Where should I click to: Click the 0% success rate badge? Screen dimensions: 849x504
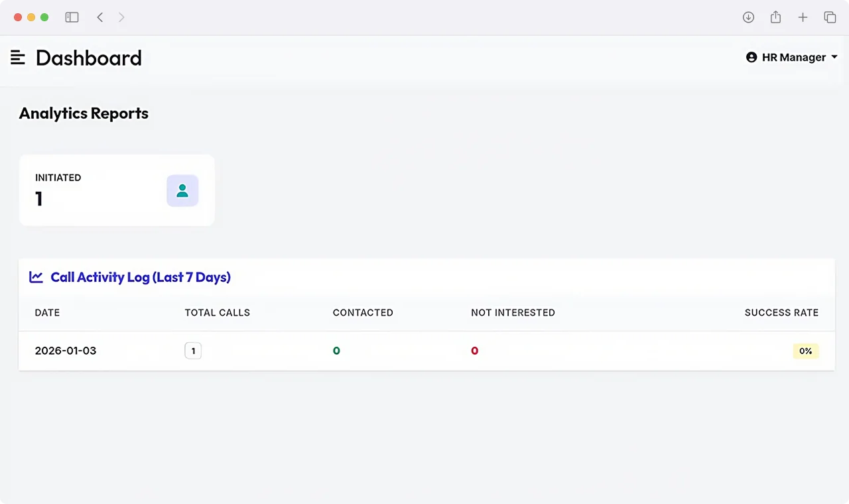pyautogui.click(x=806, y=351)
